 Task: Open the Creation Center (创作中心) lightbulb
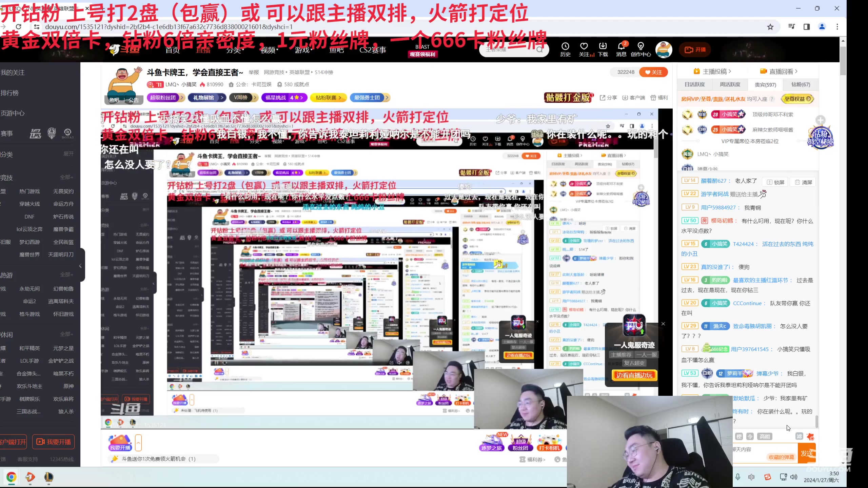click(x=640, y=49)
